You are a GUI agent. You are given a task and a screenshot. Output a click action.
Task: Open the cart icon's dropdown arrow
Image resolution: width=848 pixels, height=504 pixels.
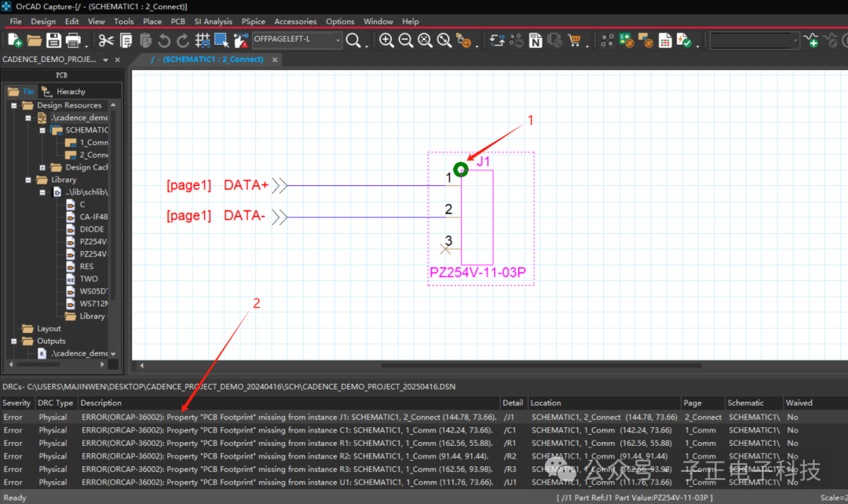pyautogui.click(x=587, y=46)
